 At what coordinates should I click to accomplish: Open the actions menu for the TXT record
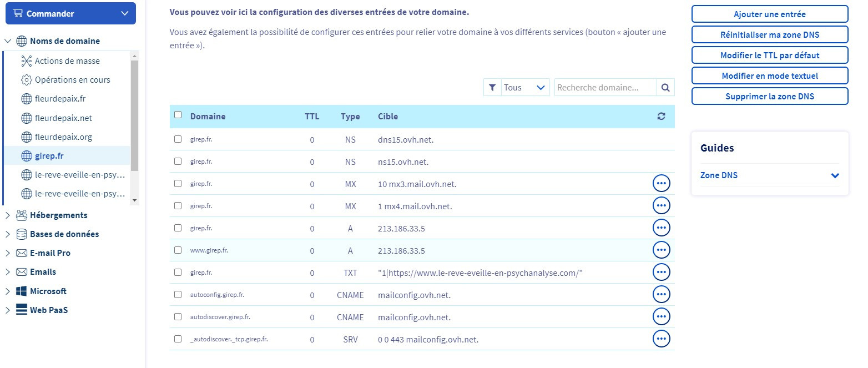coord(661,272)
